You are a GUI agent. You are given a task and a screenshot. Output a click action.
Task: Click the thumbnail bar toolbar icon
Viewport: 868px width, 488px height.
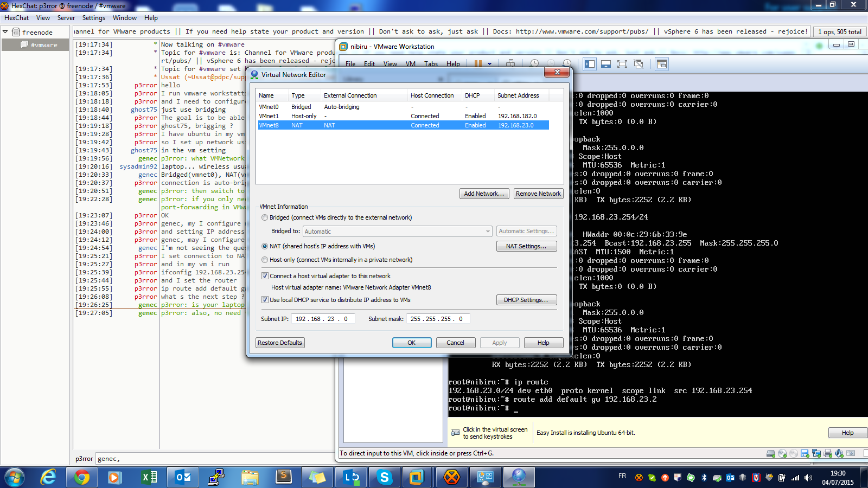tap(606, 64)
